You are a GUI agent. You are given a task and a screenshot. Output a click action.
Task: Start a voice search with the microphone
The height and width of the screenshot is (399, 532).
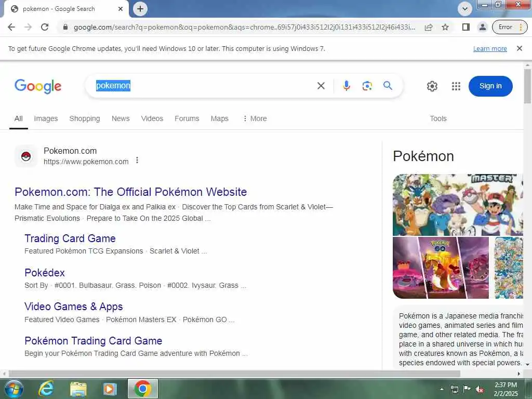[346, 86]
